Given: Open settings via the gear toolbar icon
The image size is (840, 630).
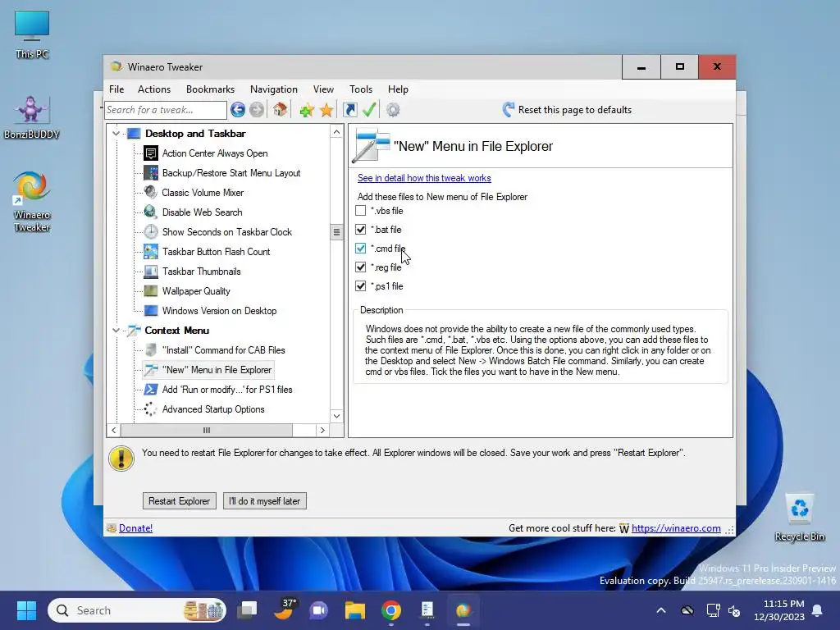Looking at the screenshot, I should (x=393, y=110).
